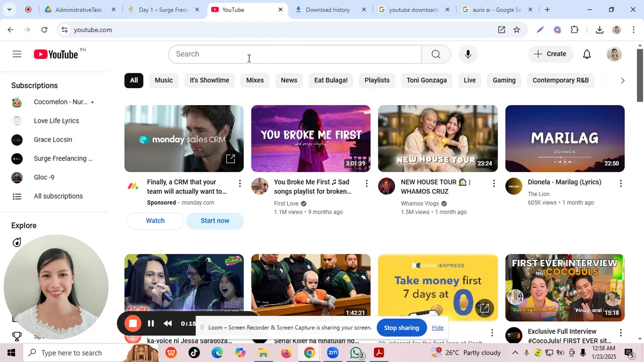Switch to the youtube downloader Google tab
Image resolution: width=644 pixels, height=362 pixels.
(x=413, y=10)
